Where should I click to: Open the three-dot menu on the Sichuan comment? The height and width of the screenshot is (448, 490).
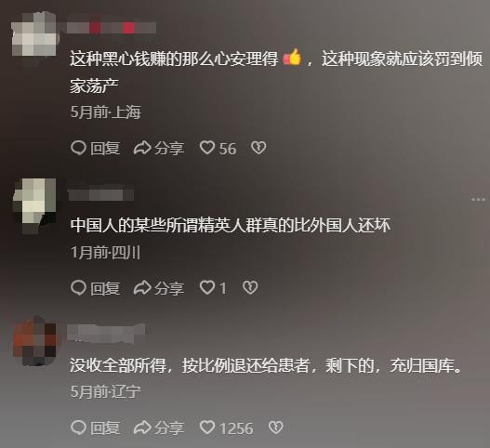[x=478, y=199]
